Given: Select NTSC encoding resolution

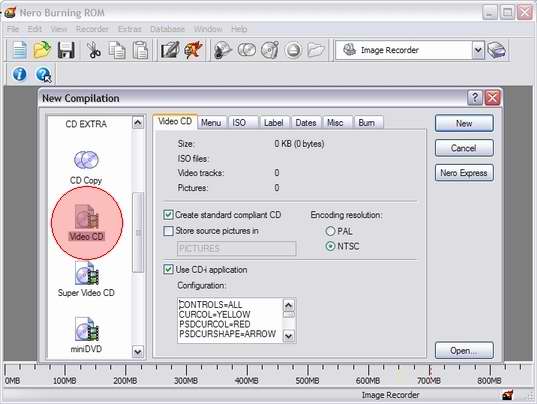Looking at the screenshot, I should [x=330, y=246].
